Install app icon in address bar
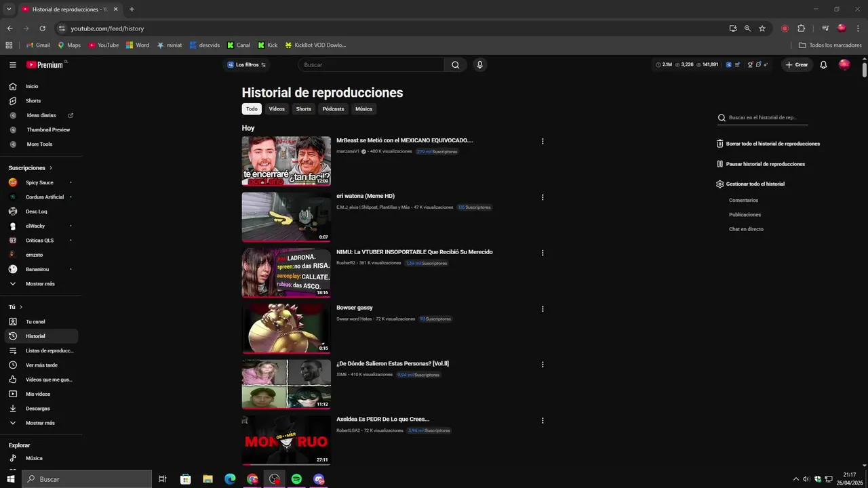Screen dimensions: 868x488 point(733,28)
